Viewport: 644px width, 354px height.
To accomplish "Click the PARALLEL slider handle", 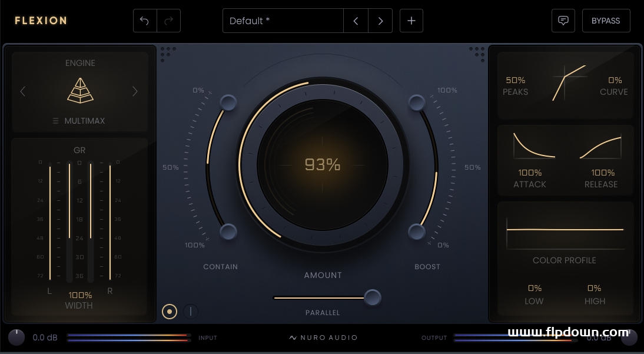I will pos(373,297).
